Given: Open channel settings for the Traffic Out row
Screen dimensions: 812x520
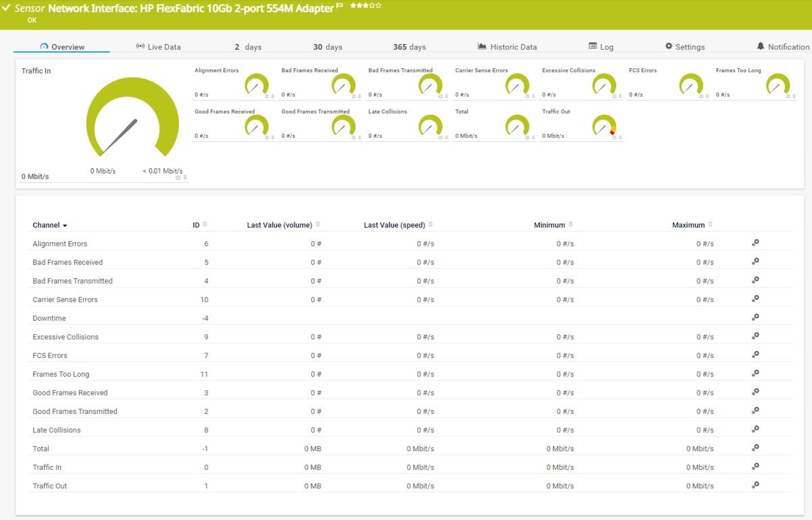Looking at the screenshot, I should click(x=755, y=484).
